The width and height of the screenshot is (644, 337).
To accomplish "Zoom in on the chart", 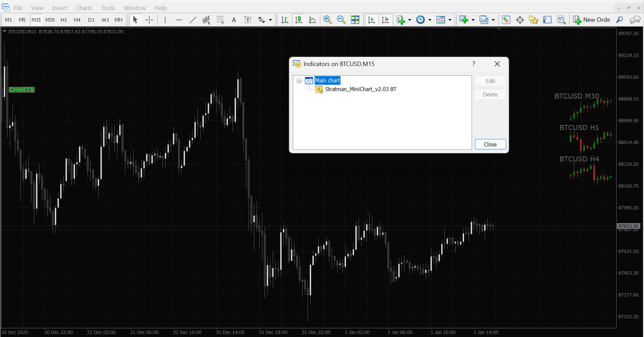I will point(327,20).
